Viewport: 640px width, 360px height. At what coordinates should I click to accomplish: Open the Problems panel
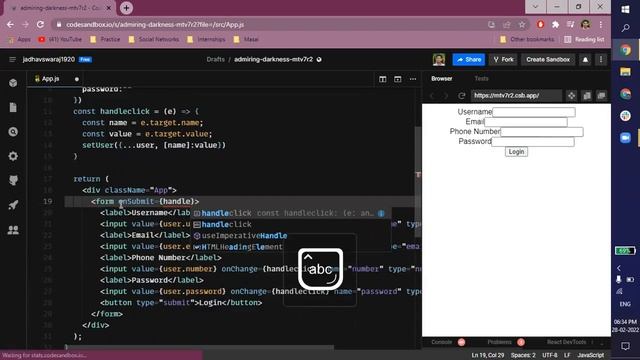tap(499, 342)
